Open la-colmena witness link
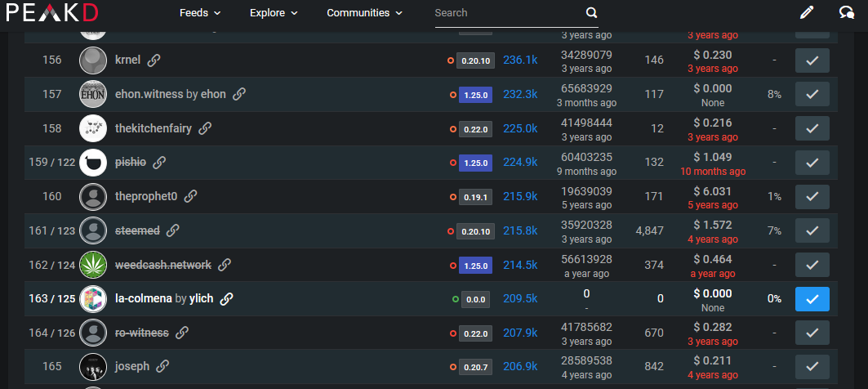 144,299
